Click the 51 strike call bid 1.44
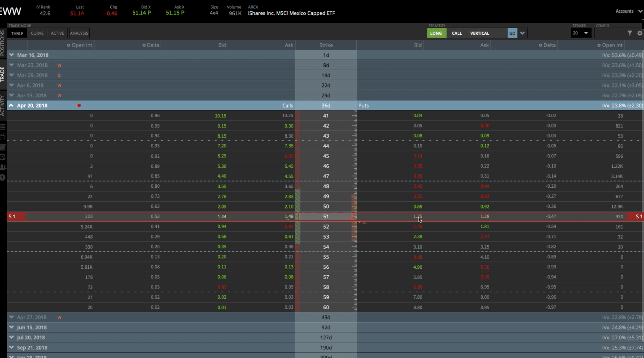Screen dimensions: 644x358 coord(222,217)
